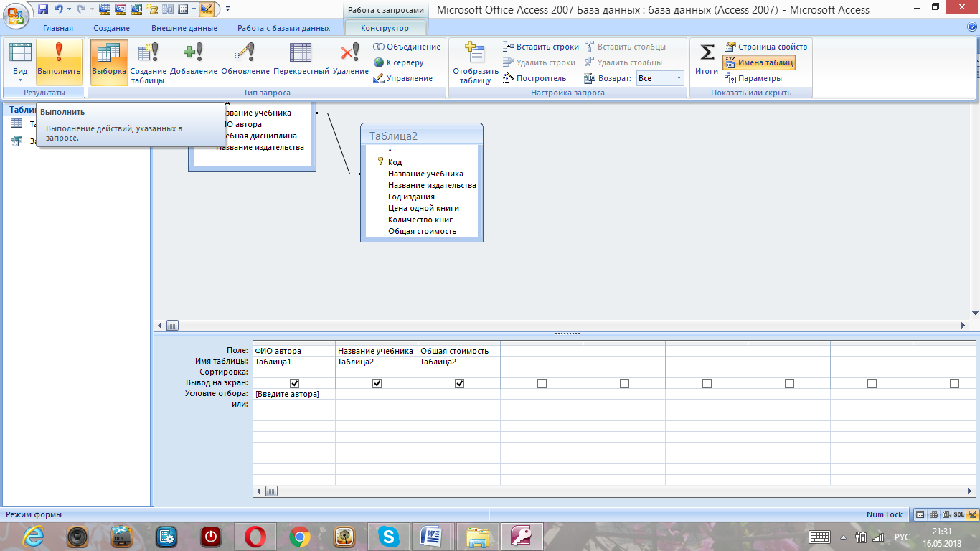Select Цена одной книги field in Таблица2
Image resolution: width=980 pixels, height=551 pixels.
tap(423, 208)
